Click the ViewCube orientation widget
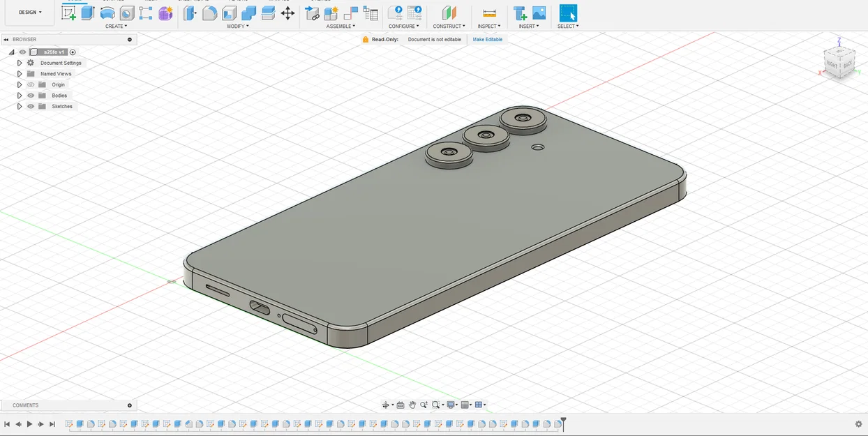This screenshot has width=868, height=436. pos(839,62)
